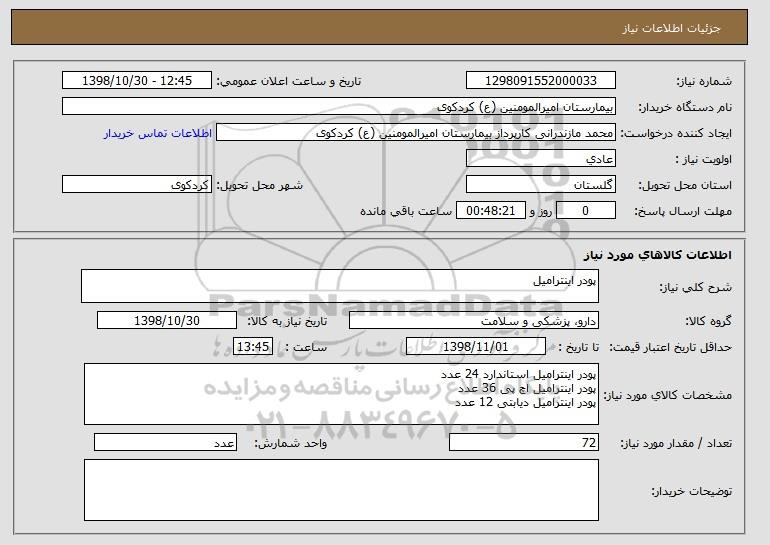The image size is (770, 545).
Task: Click the label حداقل تاریخ اعتبار قیمت
Action: pos(671,348)
